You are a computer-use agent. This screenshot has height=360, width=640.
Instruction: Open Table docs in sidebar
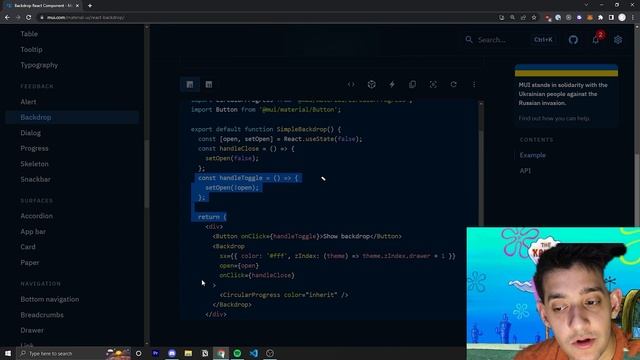click(x=29, y=34)
